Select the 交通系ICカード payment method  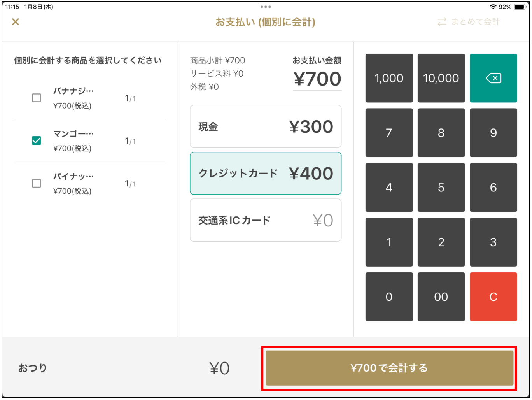266,220
